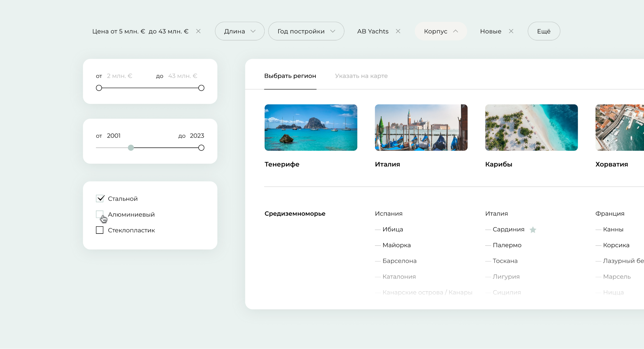644x349 pixels.
Task: Enable the Стеклопластик checkbox
Action: (x=100, y=230)
